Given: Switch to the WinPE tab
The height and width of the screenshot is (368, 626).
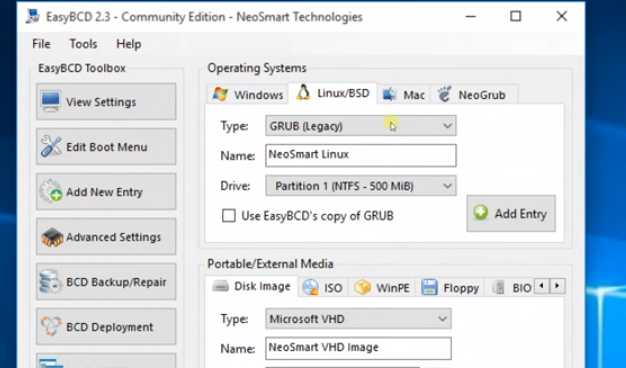Looking at the screenshot, I should (382, 288).
